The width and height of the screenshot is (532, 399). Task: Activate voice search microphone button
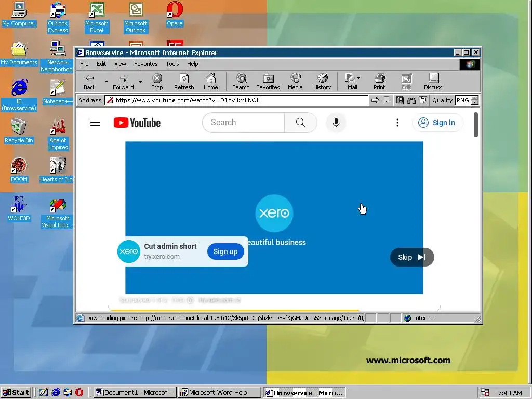[336, 123]
